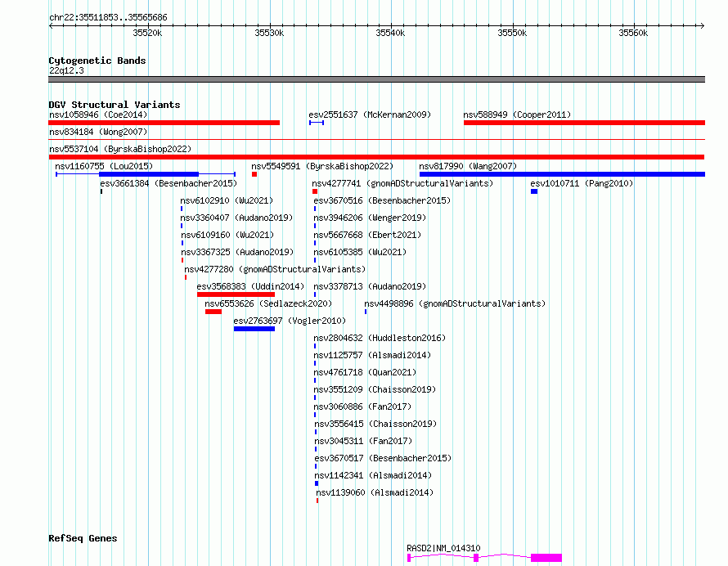Viewport: 728px width, 566px height.
Task: Click nsv4277280 (gnomADStructuralVariants) label
Action: pos(275,269)
